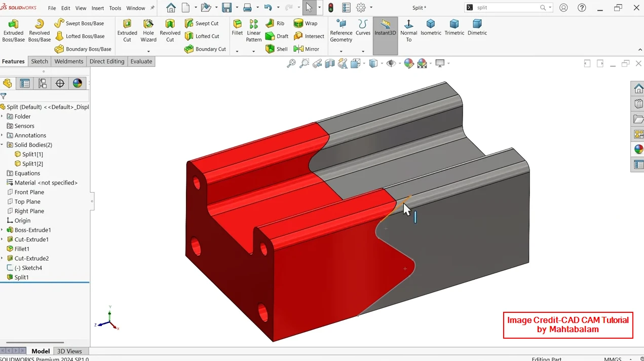The height and width of the screenshot is (361, 644).
Task: Choose Boundary Boss/Base feature
Action: click(83, 49)
